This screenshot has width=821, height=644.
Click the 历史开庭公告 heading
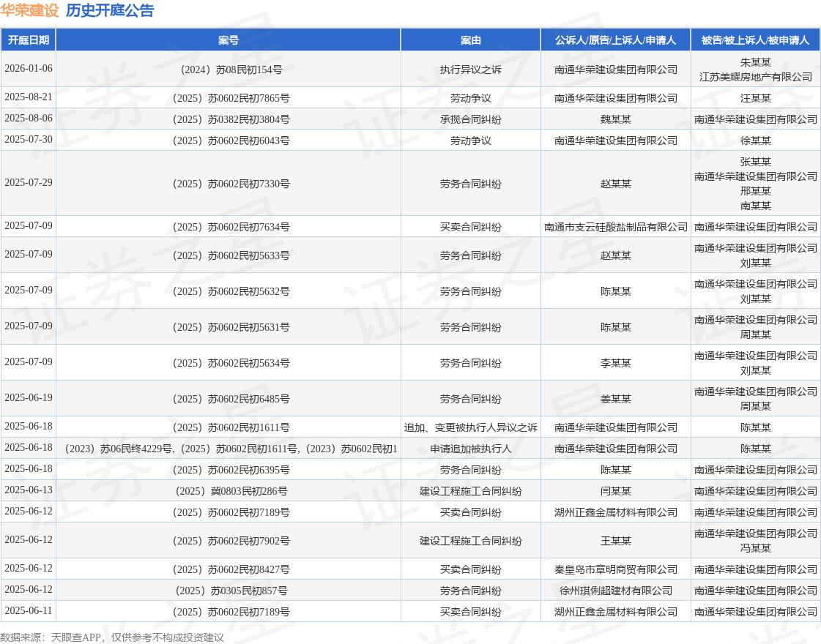(109, 10)
